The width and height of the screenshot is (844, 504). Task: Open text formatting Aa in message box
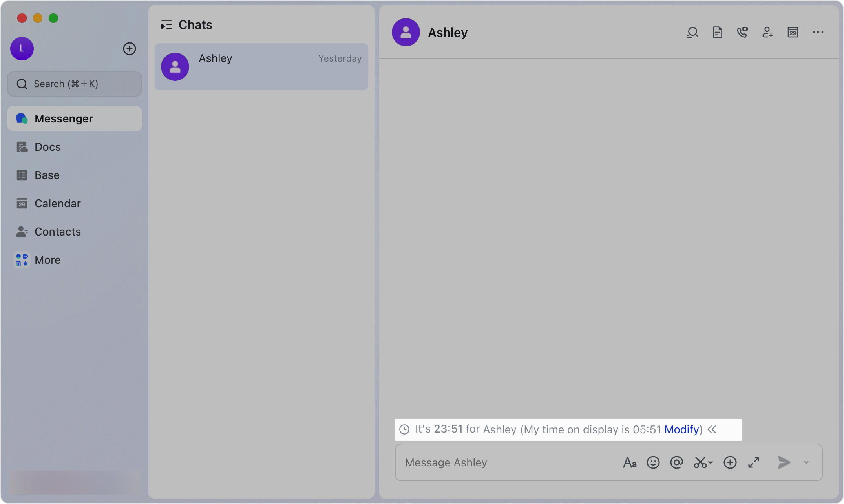coord(630,463)
